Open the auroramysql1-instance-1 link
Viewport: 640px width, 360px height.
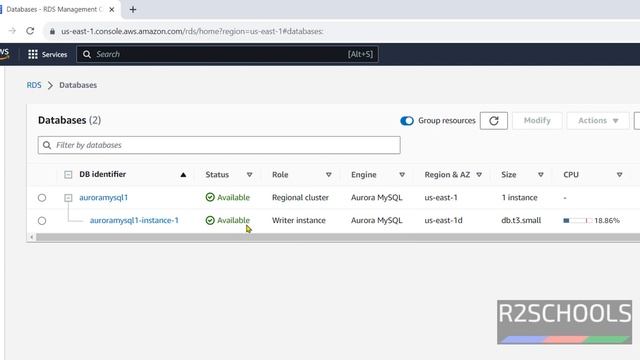coord(134,220)
